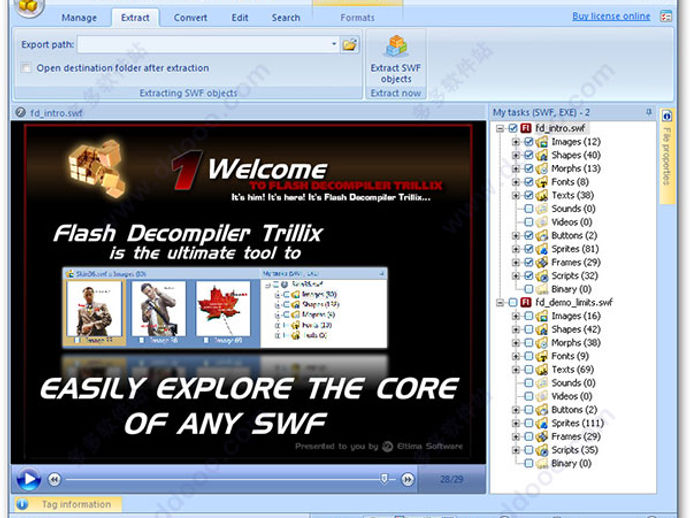The image size is (690, 518).
Task: Click the icon left of fd_intro.swf title
Action: (20, 113)
